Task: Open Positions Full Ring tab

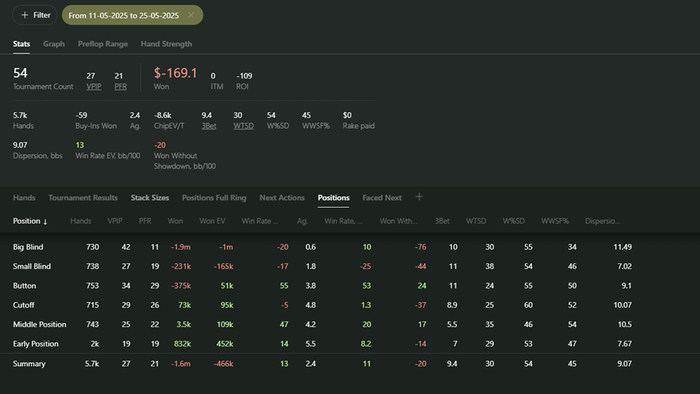Action: point(214,198)
